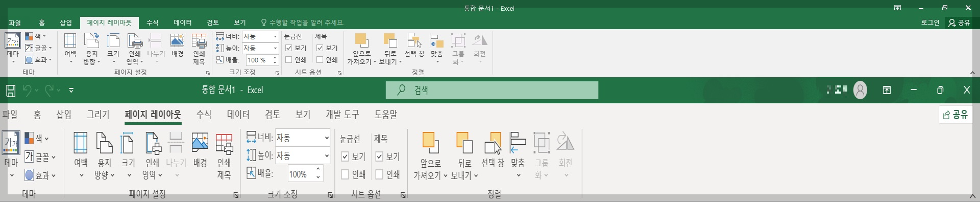The width and height of the screenshot is (980, 202).
Task: Click 뒤로 보내기 icon in lower ribbon
Action: (x=464, y=143)
